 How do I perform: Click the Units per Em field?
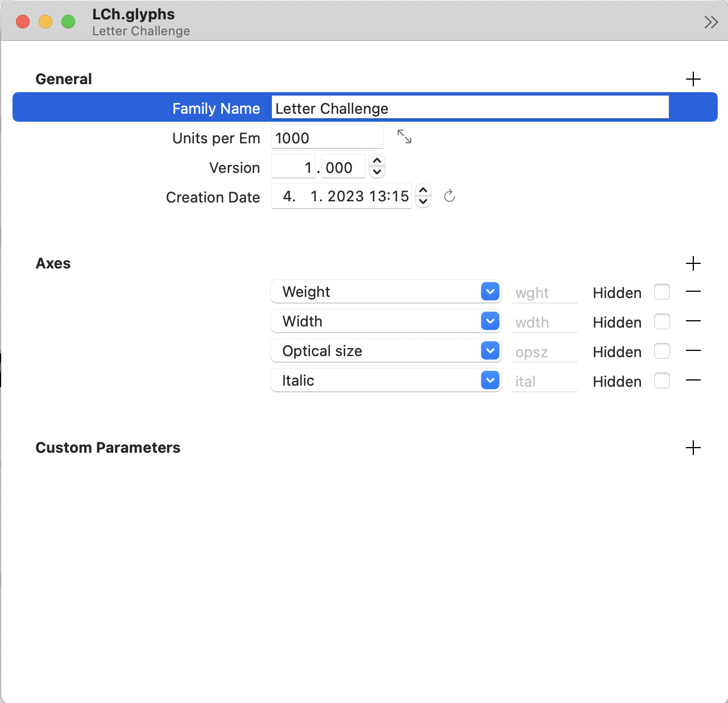[327, 138]
